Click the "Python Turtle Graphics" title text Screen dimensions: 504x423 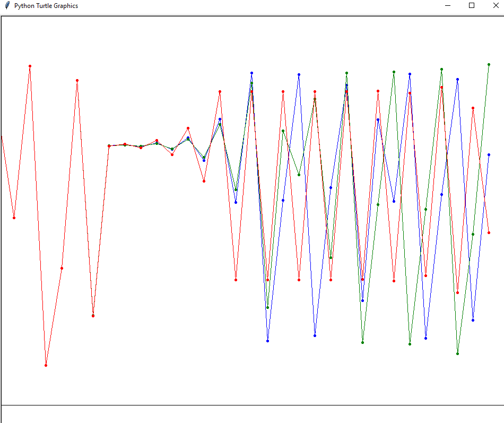point(46,6)
